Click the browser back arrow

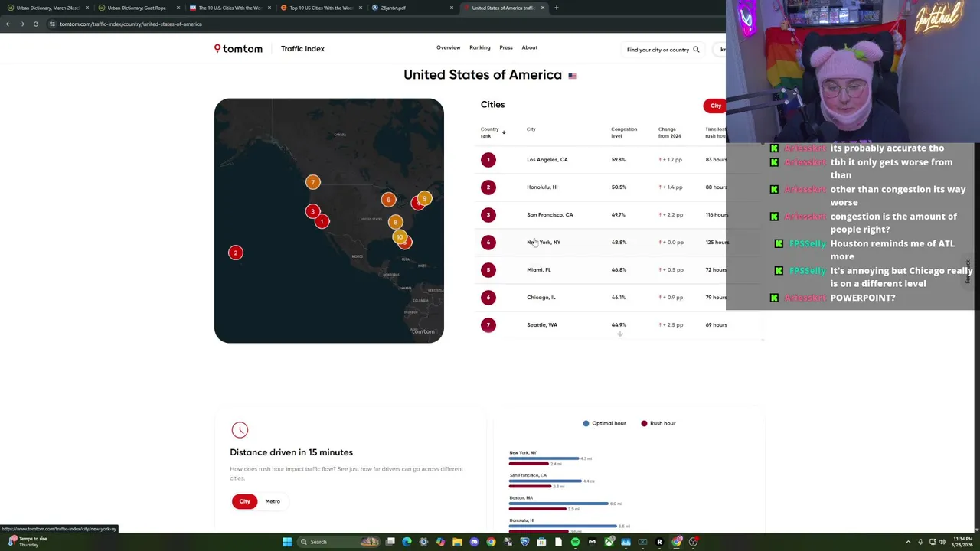[8, 24]
